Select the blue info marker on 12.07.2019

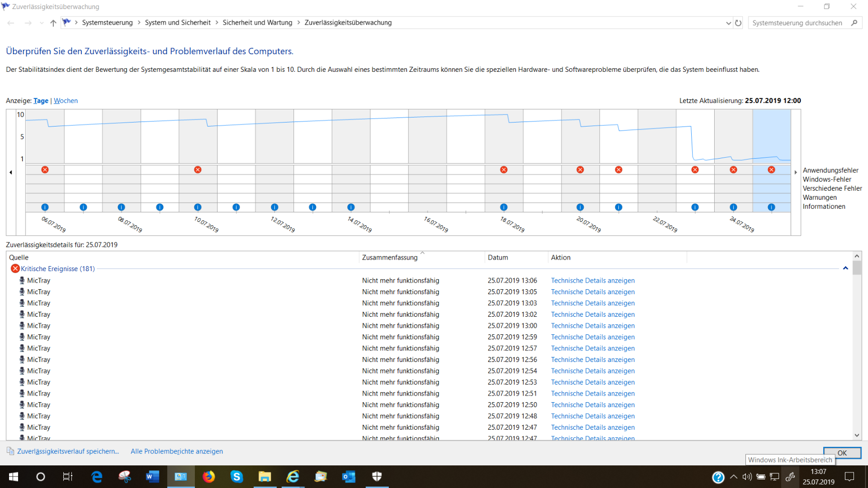pyautogui.click(x=274, y=207)
